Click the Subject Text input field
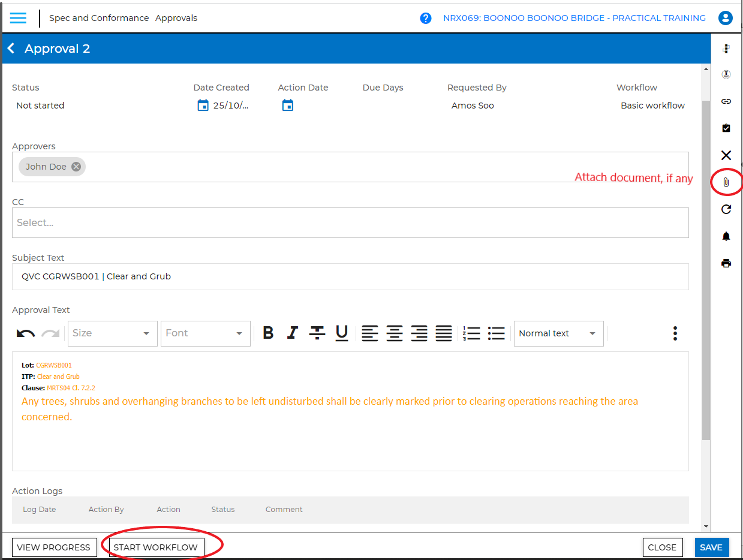743x560 pixels. (x=350, y=276)
